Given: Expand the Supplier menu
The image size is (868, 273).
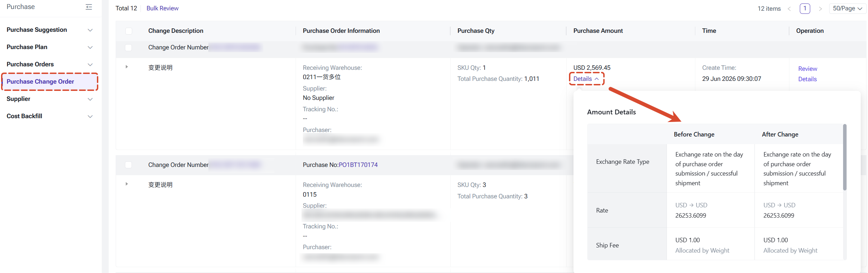Looking at the screenshot, I should coord(50,99).
